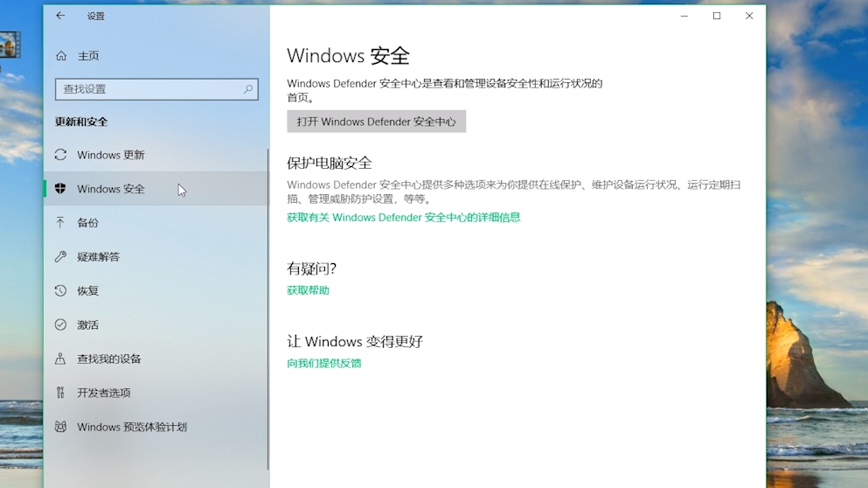The image size is (868, 488).
Task: Click the 保护电脑安全 heading
Action: click(330, 163)
